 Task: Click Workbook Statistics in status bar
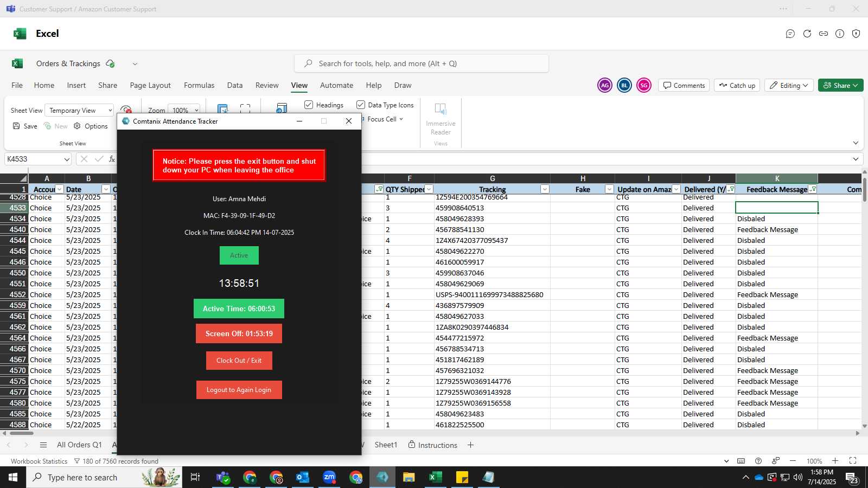[x=39, y=461]
